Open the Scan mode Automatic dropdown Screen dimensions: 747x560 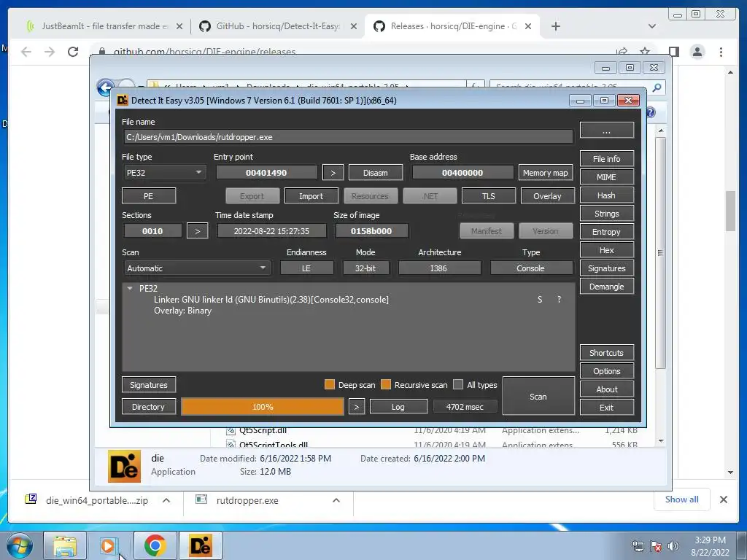197,268
